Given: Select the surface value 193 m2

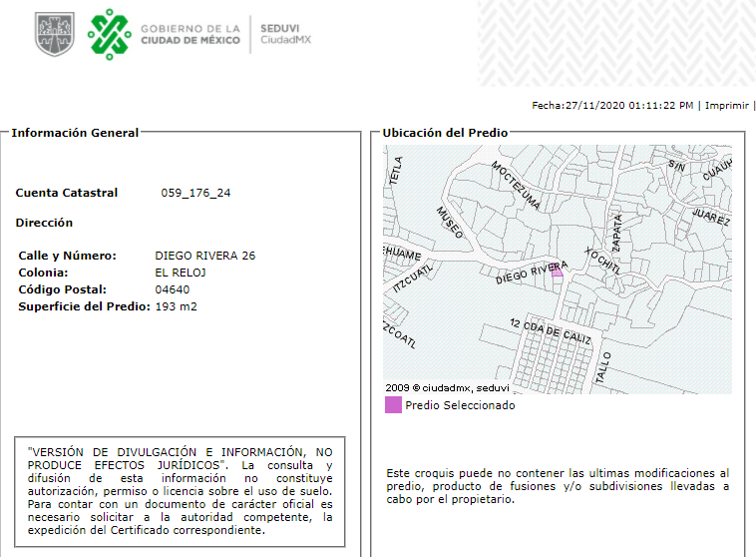Looking at the screenshot, I should [x=176, y=306].
